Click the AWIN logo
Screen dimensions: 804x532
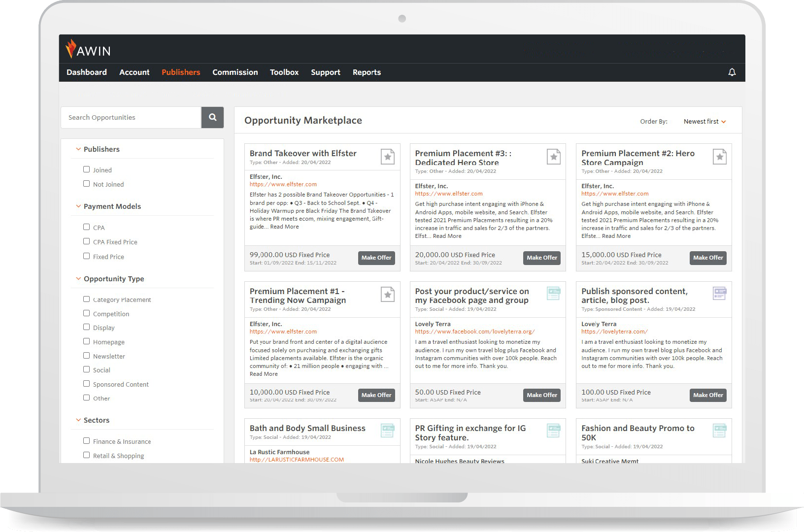click(88, 49)
